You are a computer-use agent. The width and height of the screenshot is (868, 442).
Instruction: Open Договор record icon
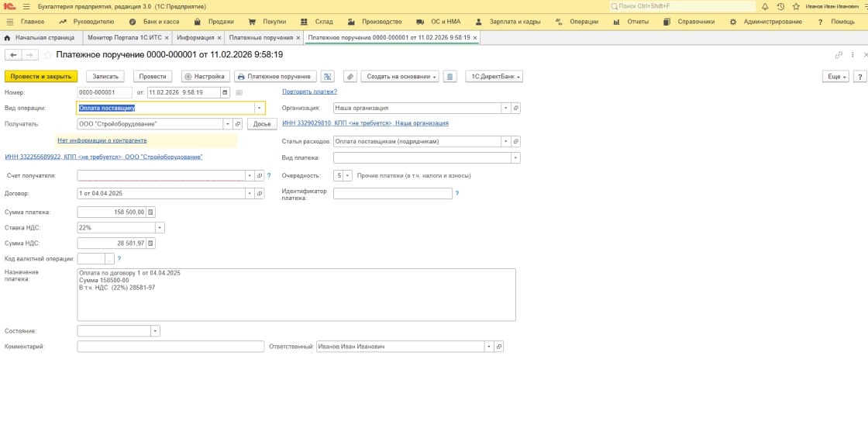coord(259,194)
